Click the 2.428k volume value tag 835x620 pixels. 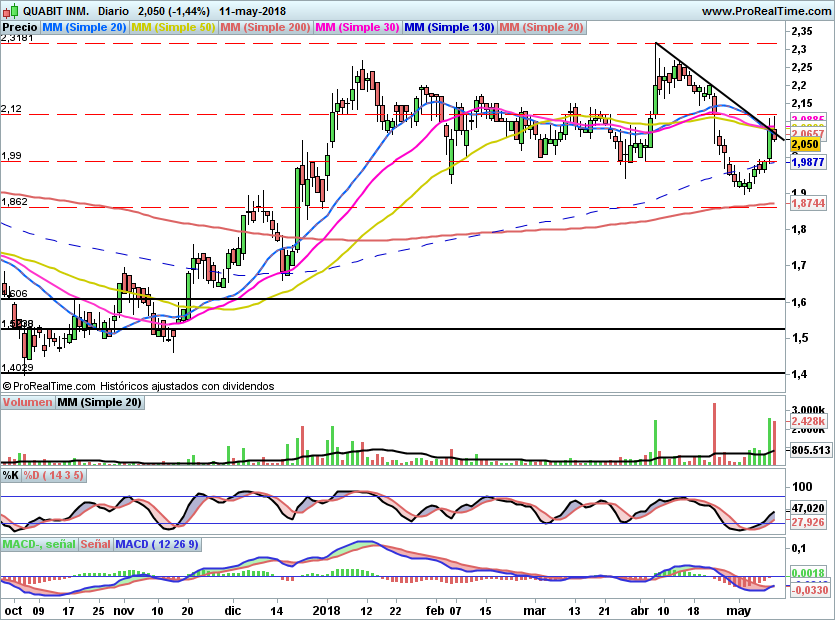(808, 421)
